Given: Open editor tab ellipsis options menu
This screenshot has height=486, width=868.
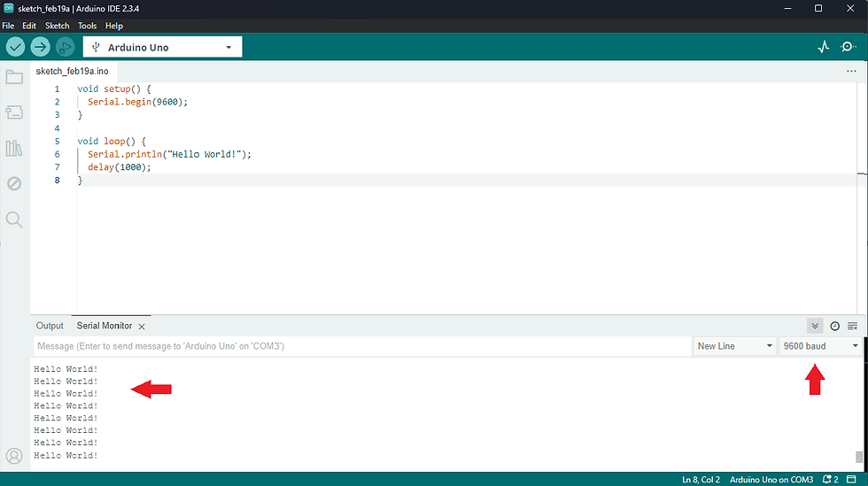Looking at the screenshot, I should [x=851, y=71].
